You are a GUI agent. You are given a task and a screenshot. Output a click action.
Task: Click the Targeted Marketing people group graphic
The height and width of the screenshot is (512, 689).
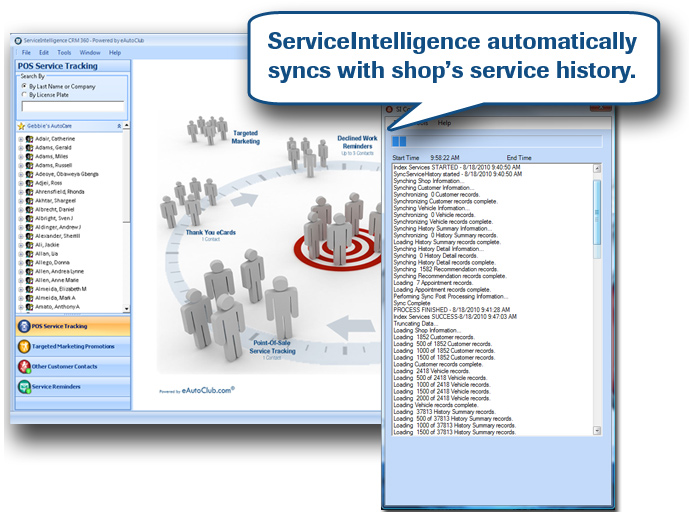pyautogui.click(x=207, y=130)
